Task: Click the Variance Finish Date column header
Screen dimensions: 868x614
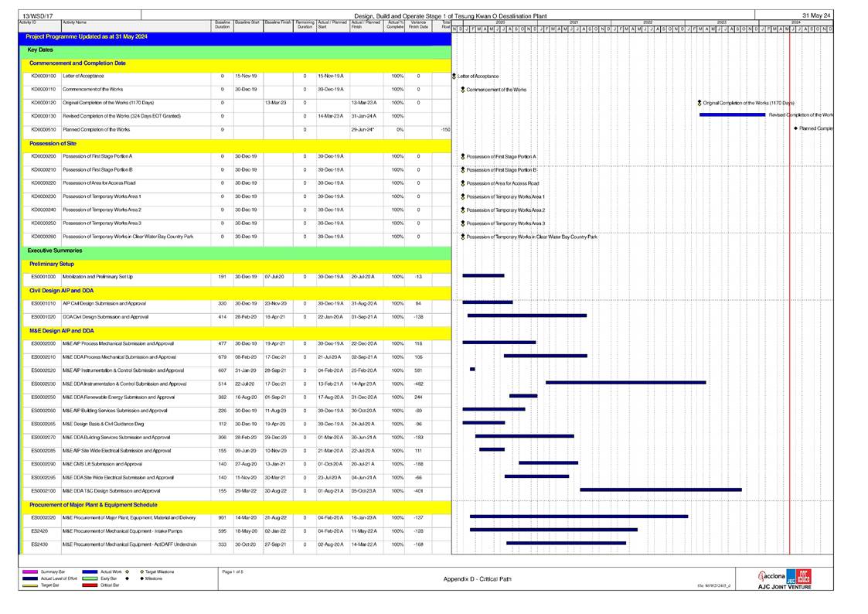Action: pos(418,26)
